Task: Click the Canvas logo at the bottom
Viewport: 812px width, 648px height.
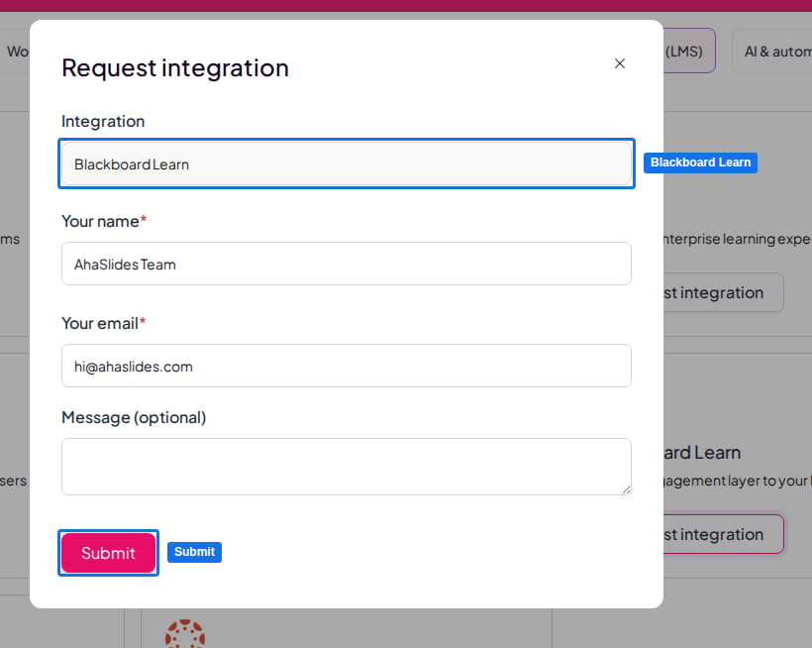Action: click(185, 634)
